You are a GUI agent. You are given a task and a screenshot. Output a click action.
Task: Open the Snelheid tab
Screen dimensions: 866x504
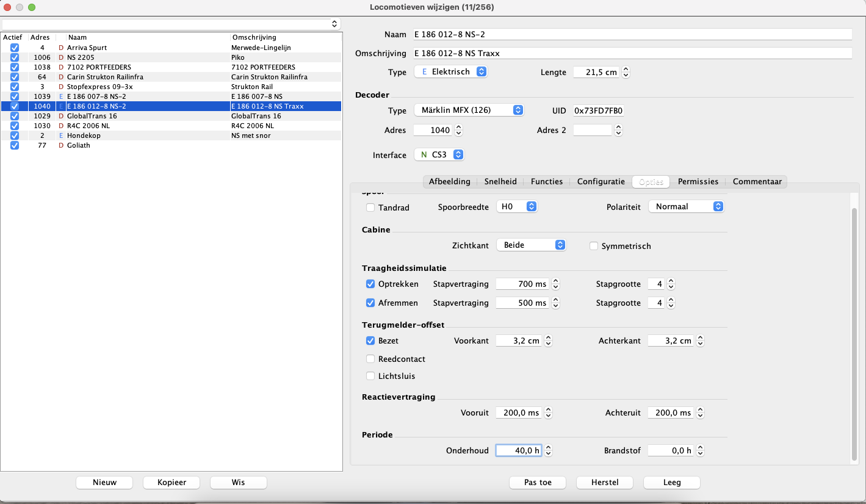click(x=500, y=181)
